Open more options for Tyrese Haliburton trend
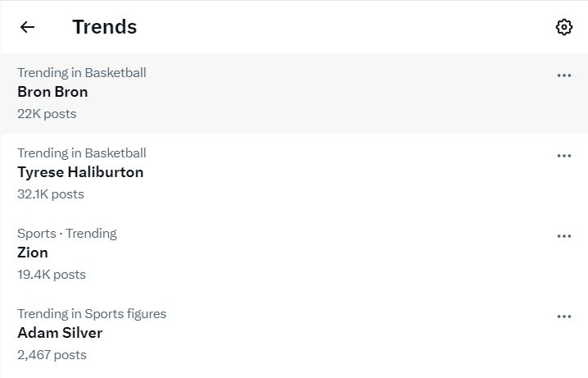Viewport: 588px width, 378px height. 563,156
